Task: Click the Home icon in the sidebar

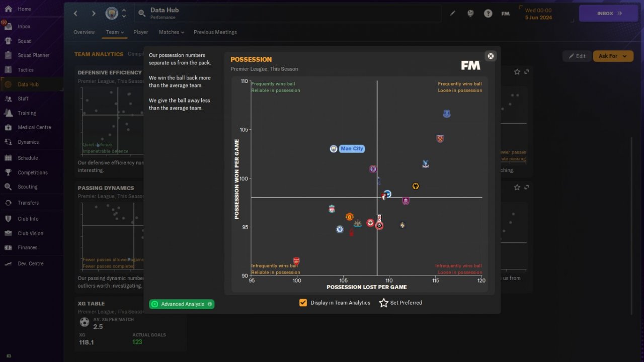Action: pyautogui.click(x=8, y=9)
